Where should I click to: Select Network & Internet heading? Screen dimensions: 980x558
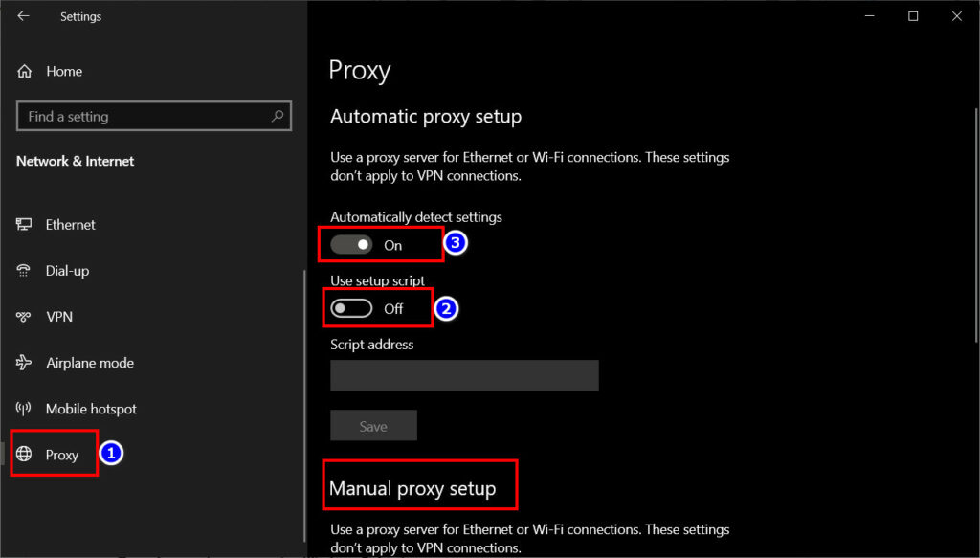(75, 161)
